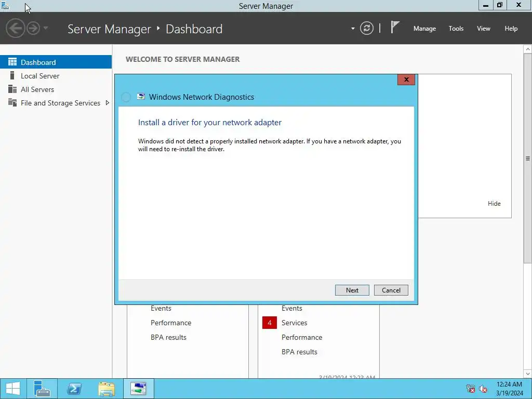This screenshot has height=399, width=532.
Task: Click the Server Manager back arrow button
Action: click(15, 28)
